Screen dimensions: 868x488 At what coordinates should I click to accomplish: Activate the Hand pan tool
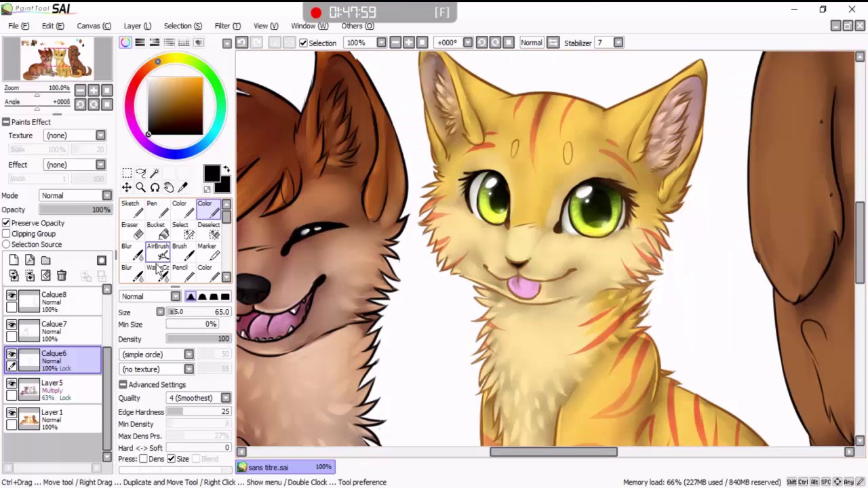coord(169,188)
